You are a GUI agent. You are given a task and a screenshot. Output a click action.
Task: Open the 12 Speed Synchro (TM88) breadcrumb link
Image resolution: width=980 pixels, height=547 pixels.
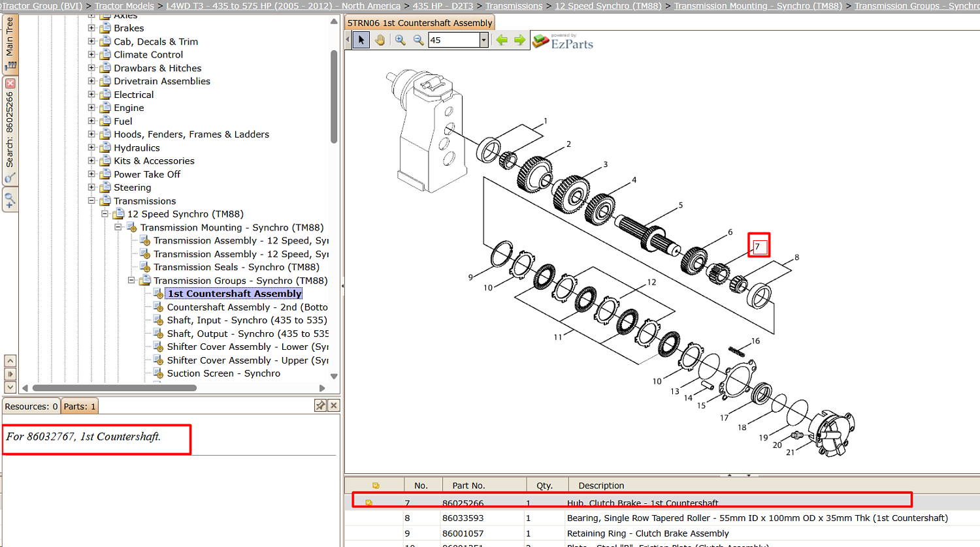(x=608, y=6)
